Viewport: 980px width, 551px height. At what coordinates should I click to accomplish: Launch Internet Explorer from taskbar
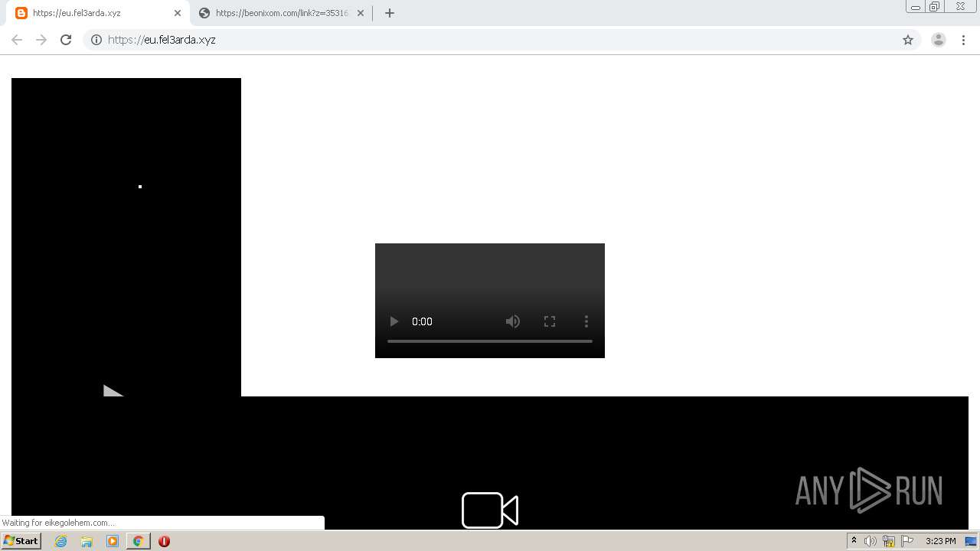61,541
